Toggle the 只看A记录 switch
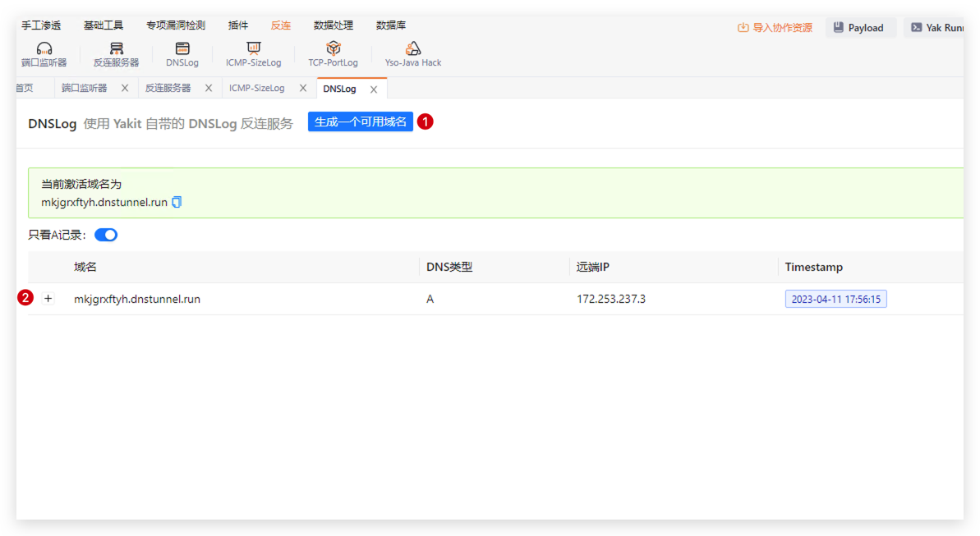The image size is (980, 536). click(x=106, y=235)
